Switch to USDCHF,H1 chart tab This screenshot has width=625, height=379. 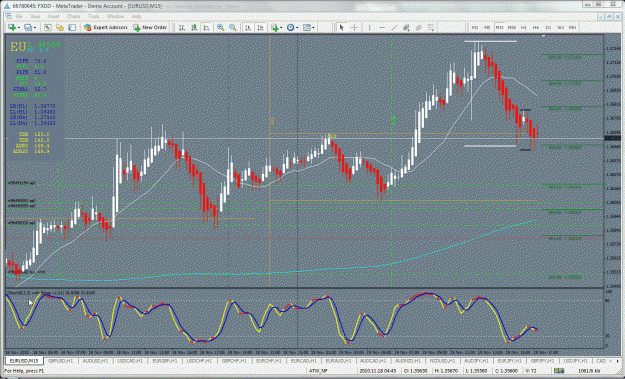click(x=199, y=361)
